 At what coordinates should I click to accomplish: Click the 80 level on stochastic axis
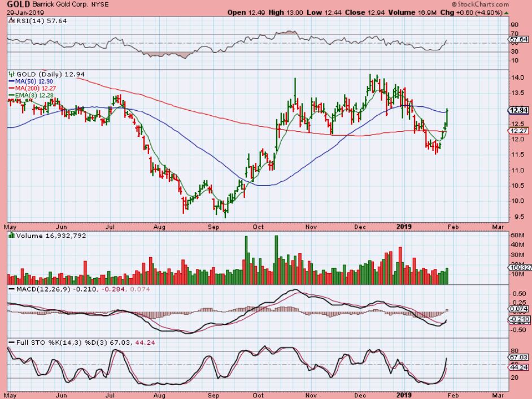pyautogui.click(x=514, y=351)
